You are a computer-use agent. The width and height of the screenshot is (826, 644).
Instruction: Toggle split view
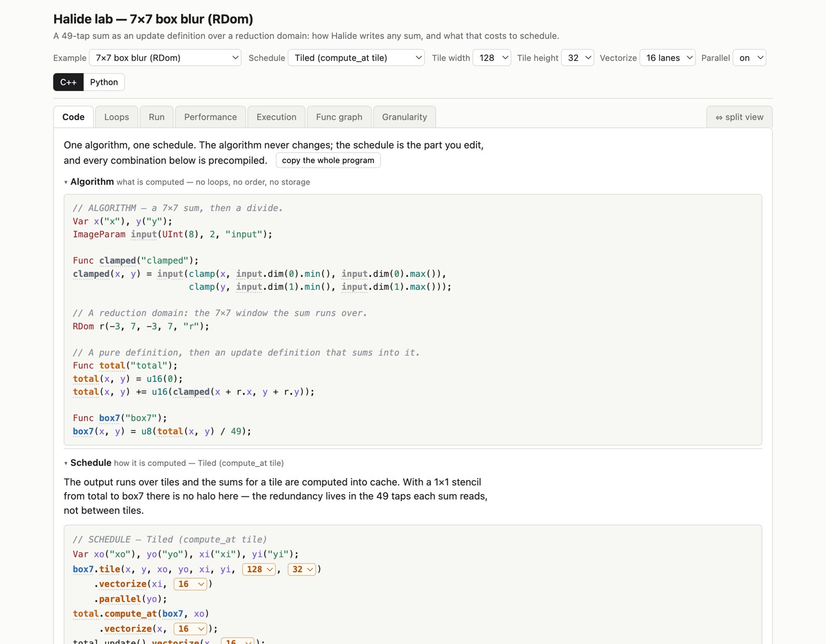click(740, 117)
